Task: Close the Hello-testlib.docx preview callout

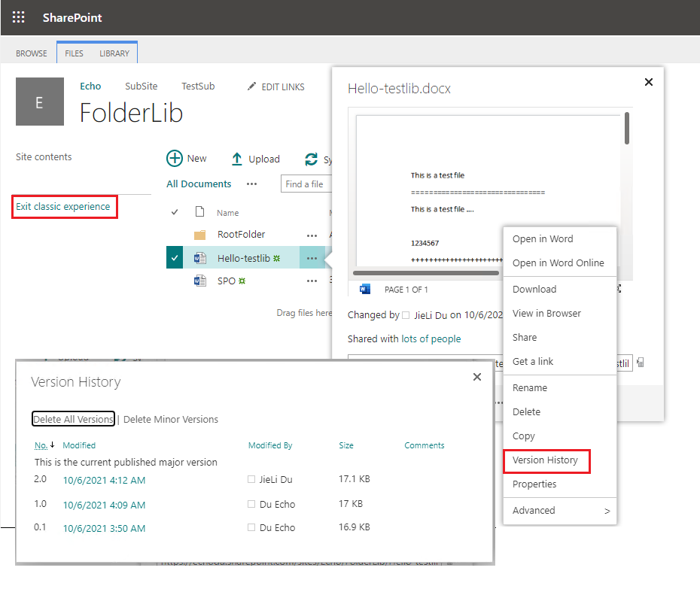Action: tap(649, 82)
